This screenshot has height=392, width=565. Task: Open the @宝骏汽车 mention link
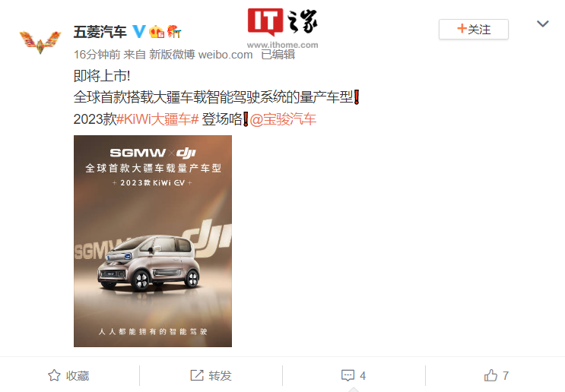283,119
